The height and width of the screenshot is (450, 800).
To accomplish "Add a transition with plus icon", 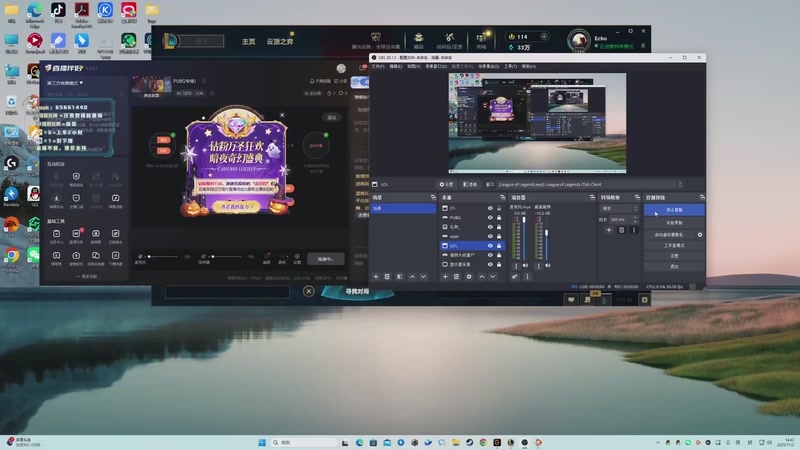I will tap(609, 230).
